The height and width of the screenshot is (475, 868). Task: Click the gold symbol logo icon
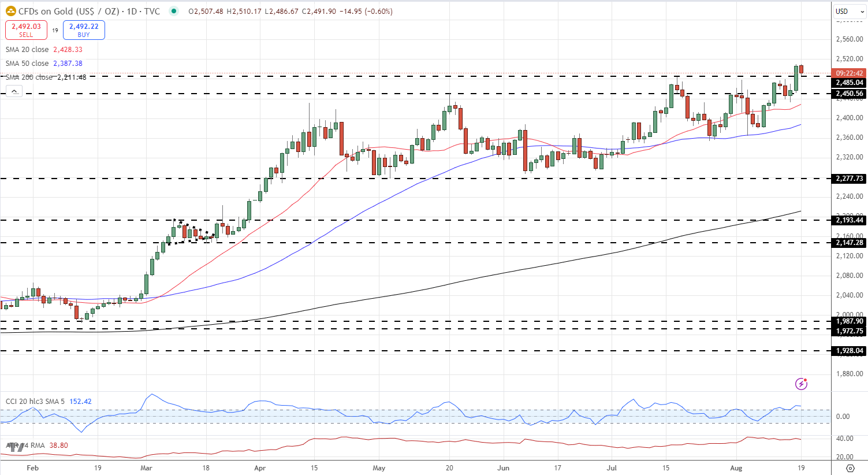coord(11,11)
